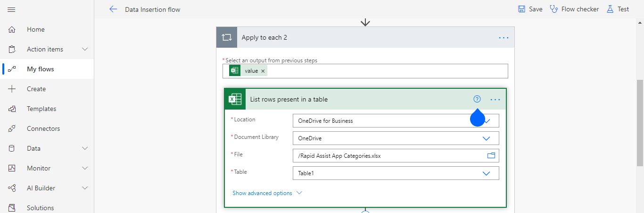Click the output selection input field

[365, 71]
